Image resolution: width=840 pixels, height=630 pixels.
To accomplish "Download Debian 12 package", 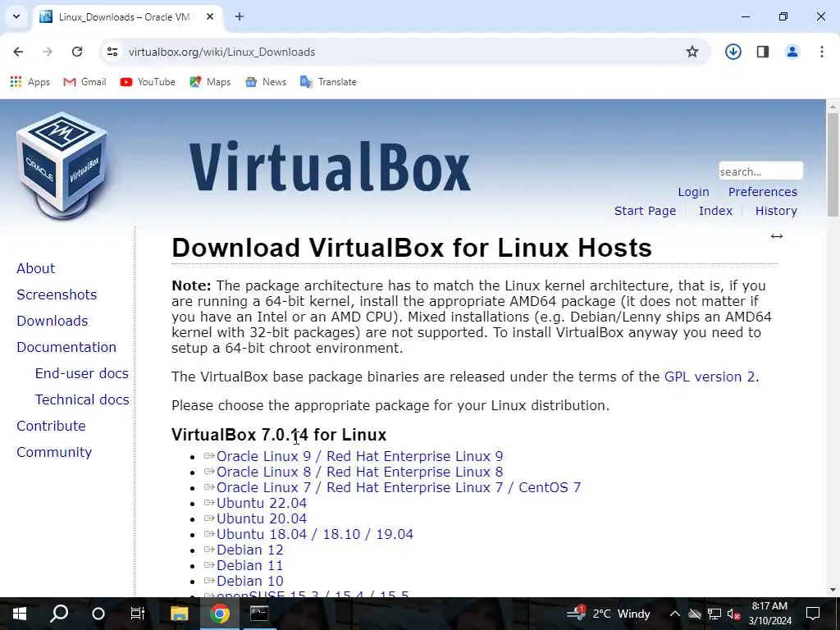I will tap(249, 550).
